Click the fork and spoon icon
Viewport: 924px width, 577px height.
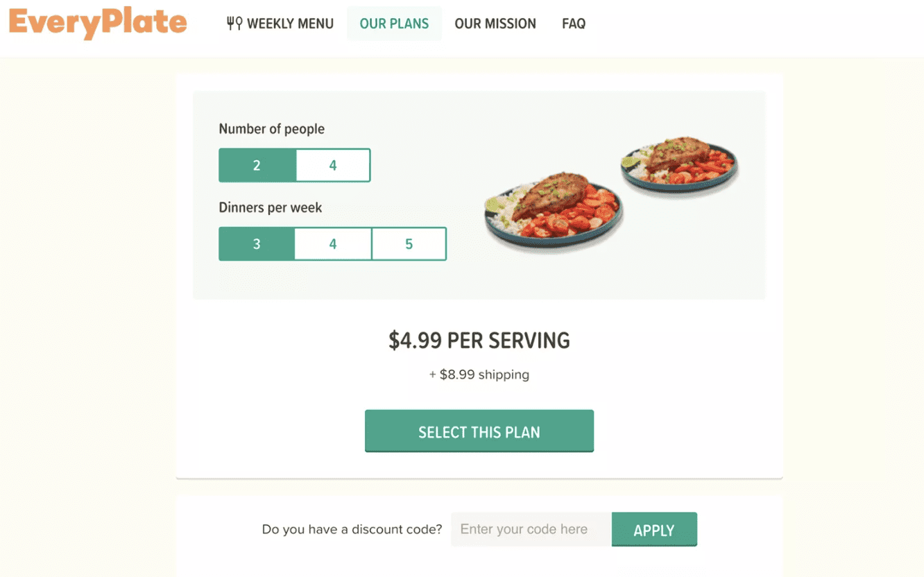click(234, 24)
